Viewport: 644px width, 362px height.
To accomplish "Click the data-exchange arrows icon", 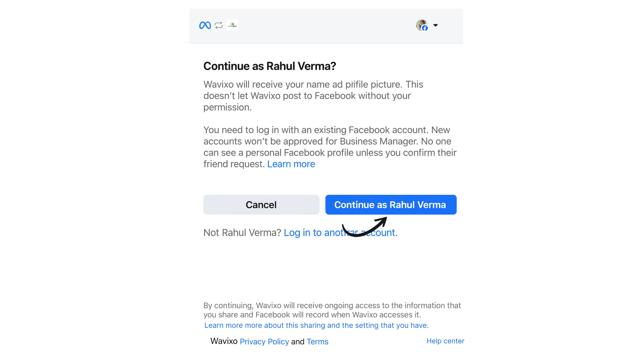I will (x=218, y=25).
